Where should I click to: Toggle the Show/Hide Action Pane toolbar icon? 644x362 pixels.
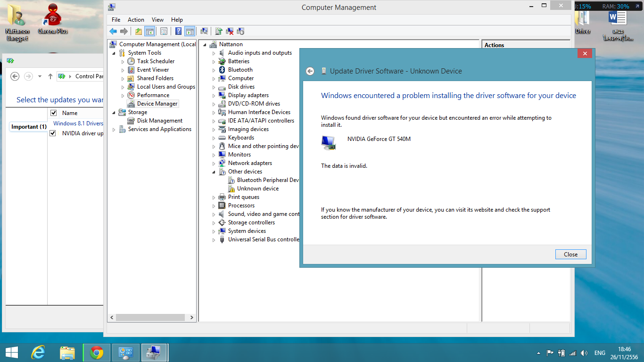[190, 31]
